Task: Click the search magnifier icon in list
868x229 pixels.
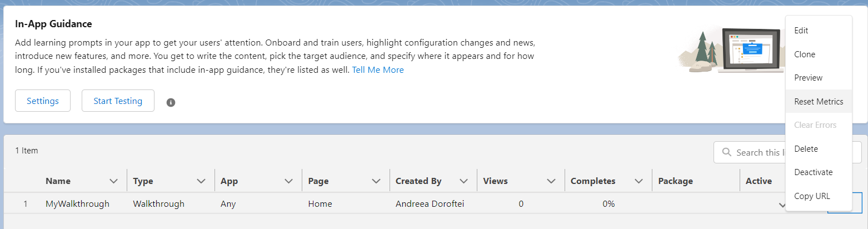Action: pos(726,152)
